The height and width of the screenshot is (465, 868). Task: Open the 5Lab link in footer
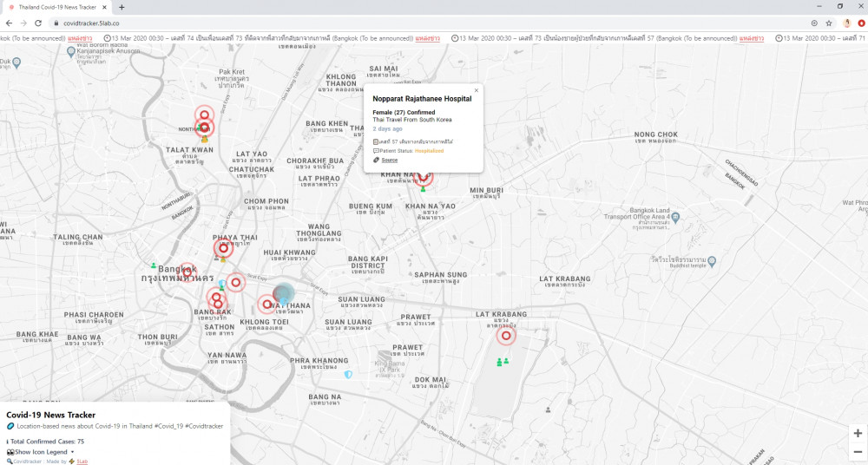pos(82,462)
